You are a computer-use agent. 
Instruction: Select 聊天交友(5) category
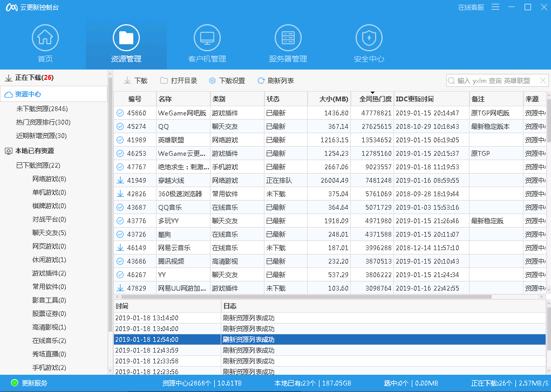click(49, 232)
